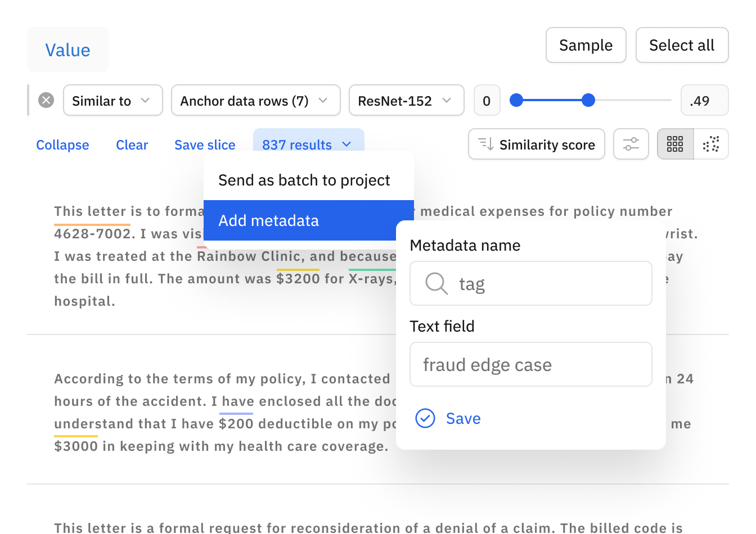
Task: Switch to grid view layout
Action: (x=675, y=144)
